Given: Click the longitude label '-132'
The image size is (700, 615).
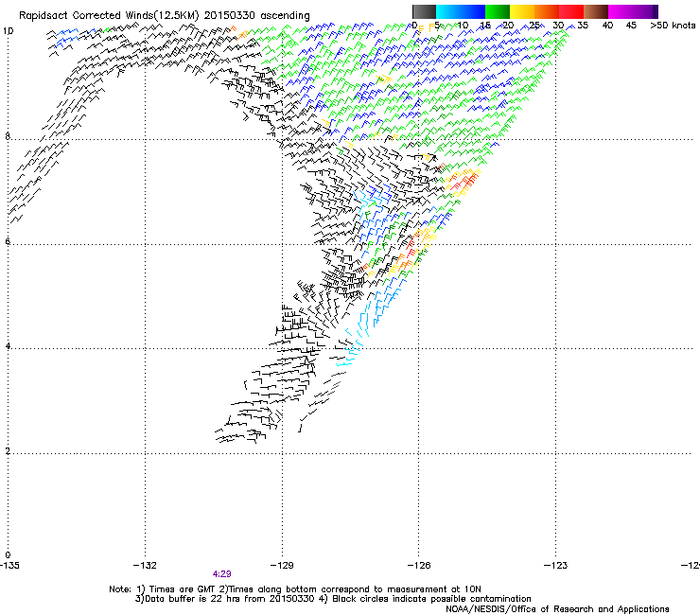Looking at the screenshot, I should click(145, 566).
